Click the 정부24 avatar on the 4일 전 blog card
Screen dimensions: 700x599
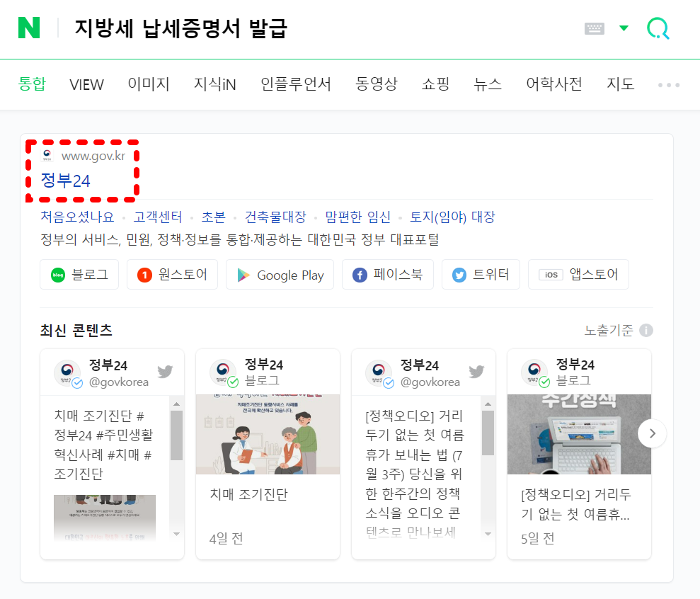point(223,372)
